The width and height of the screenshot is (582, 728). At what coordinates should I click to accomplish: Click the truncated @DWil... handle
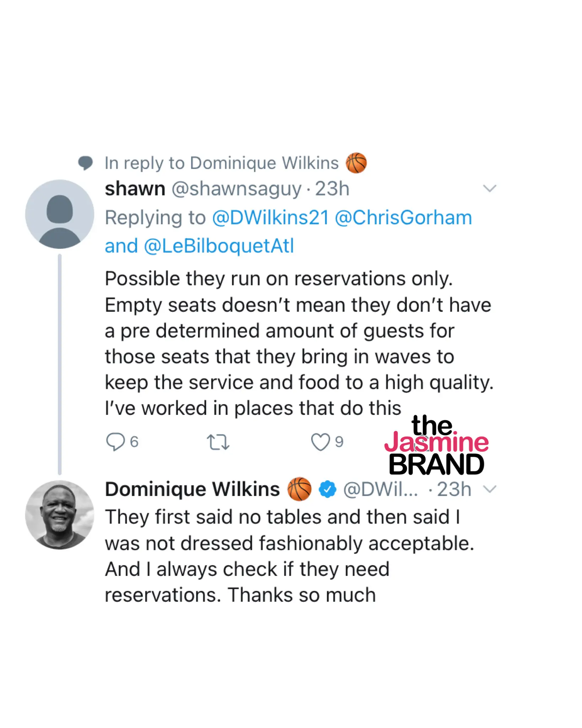click(380, 489)
